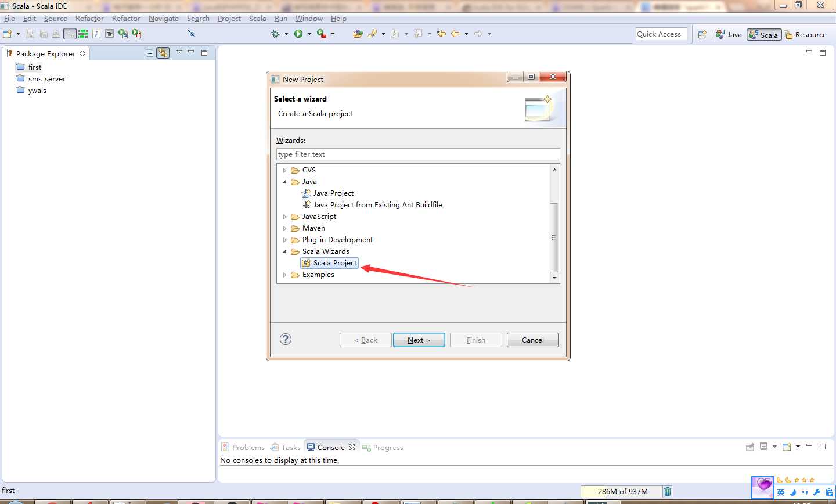The height and width of the screenshot is (504, 836).
Task: Toggle Skip All Breakpoints icon
Action: (x=192, y=34)
